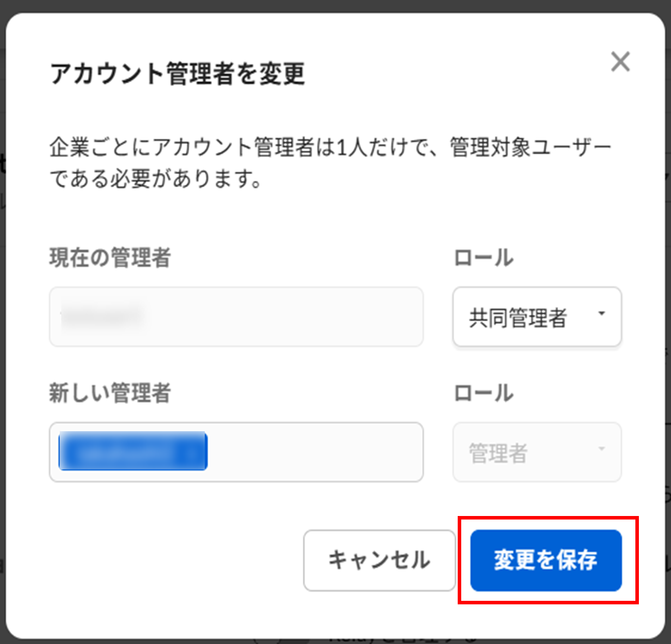
Task: Click the dark backdrop above the dialog
Action: click(335, 5)
